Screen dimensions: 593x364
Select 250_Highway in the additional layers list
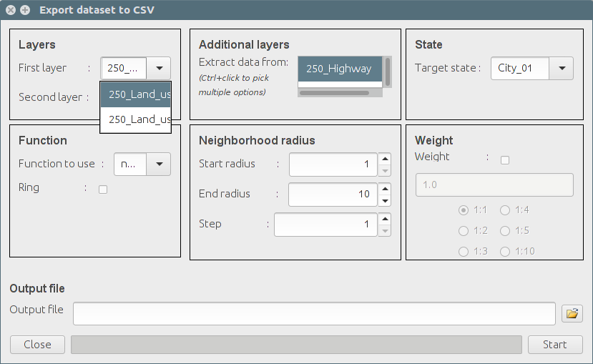(340, 69)
